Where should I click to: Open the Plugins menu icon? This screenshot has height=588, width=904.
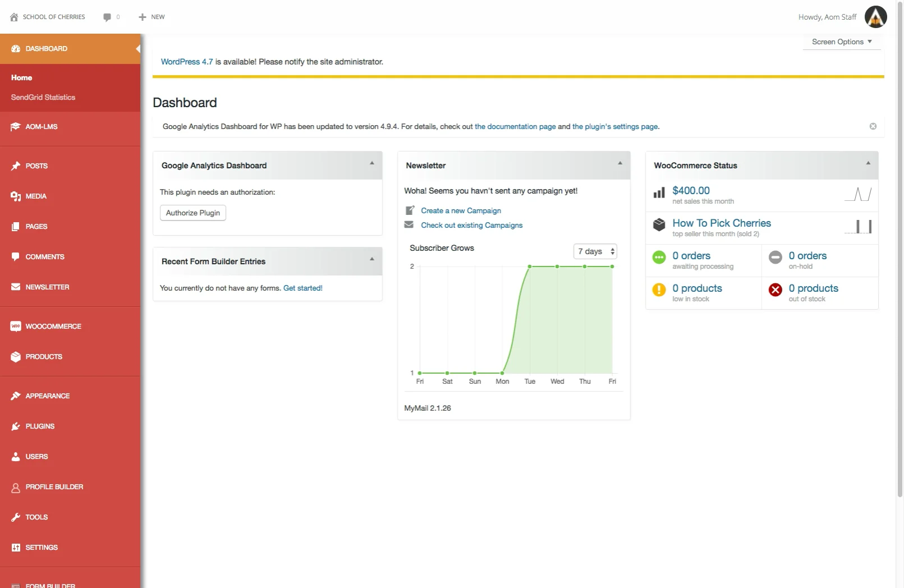point(15,426)
